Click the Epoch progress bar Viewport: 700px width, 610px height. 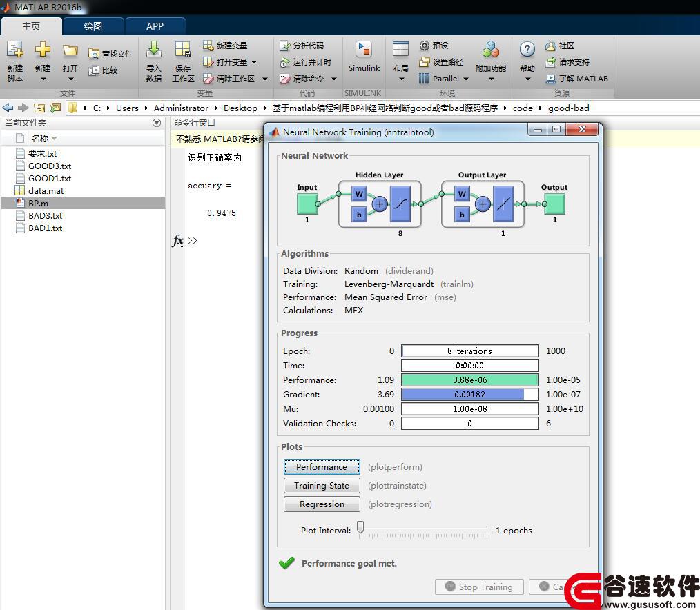pos(469,351)
